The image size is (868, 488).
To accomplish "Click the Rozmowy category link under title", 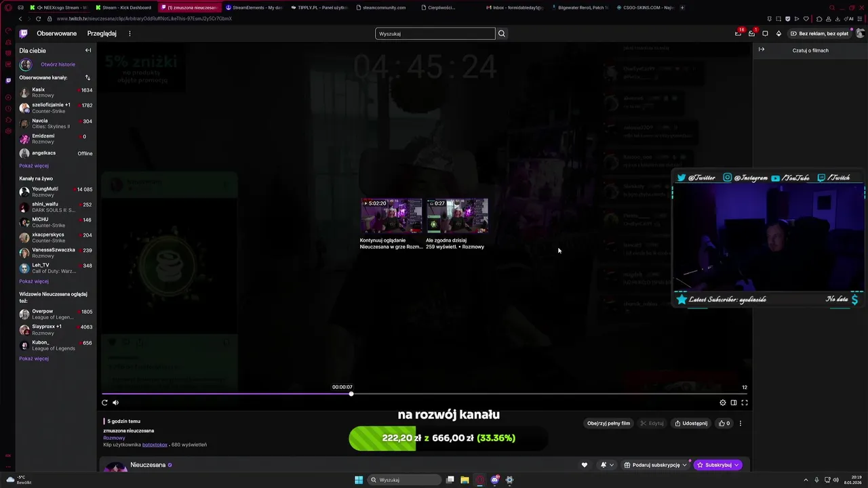I will click(x=114, y=438).
